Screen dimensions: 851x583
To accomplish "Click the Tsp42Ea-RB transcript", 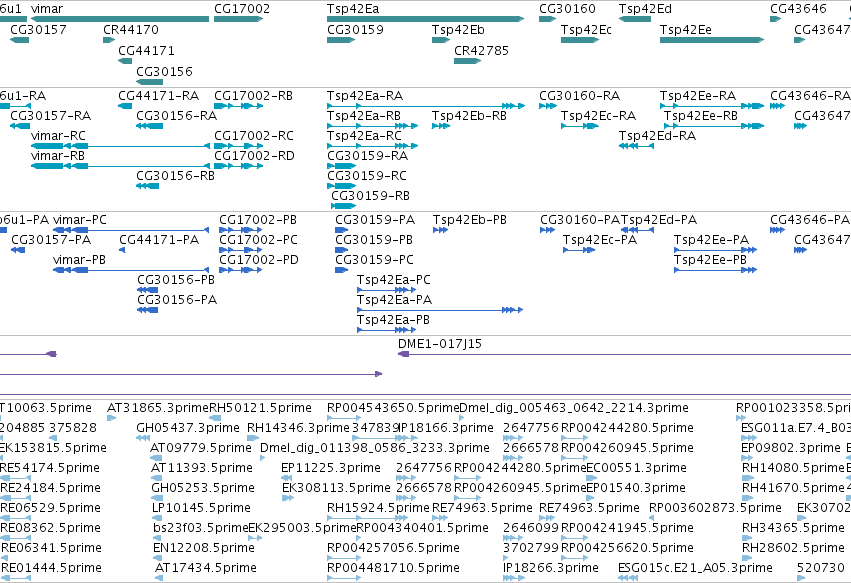I will [x=372, y=126].
